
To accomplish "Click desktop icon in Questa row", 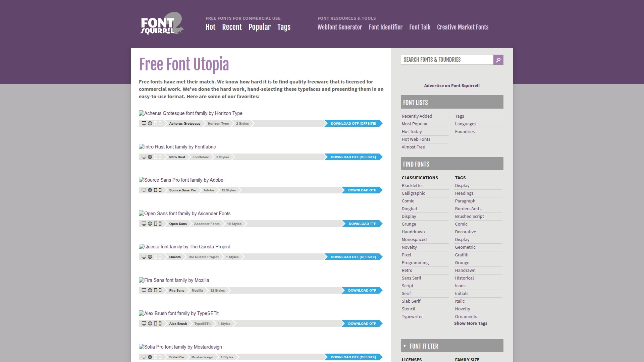I will [x=144, y=257].
